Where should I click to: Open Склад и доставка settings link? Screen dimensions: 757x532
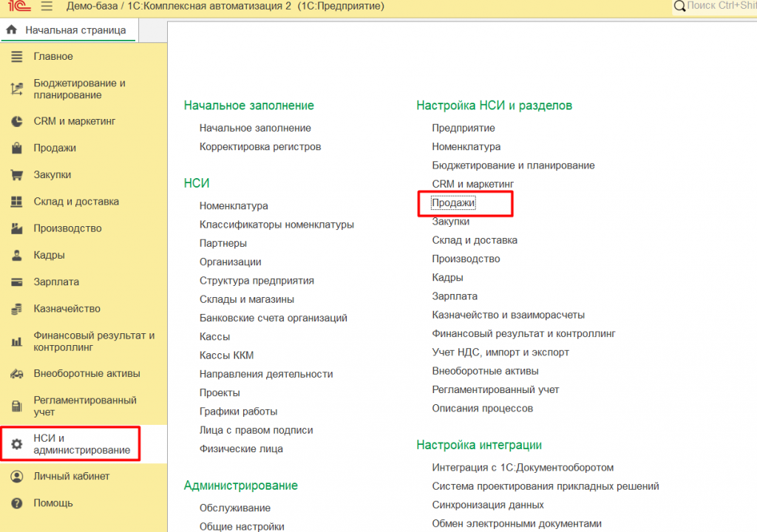pos(475,240)
